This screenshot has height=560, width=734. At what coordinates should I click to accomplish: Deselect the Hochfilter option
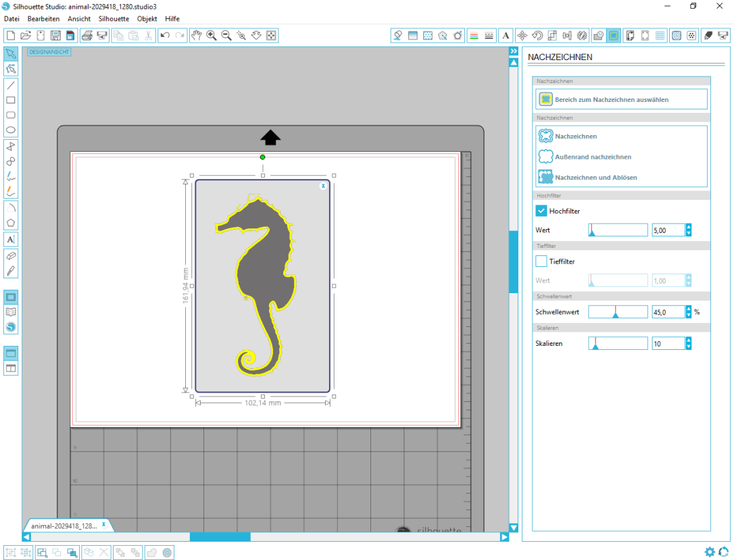[541, 210]
